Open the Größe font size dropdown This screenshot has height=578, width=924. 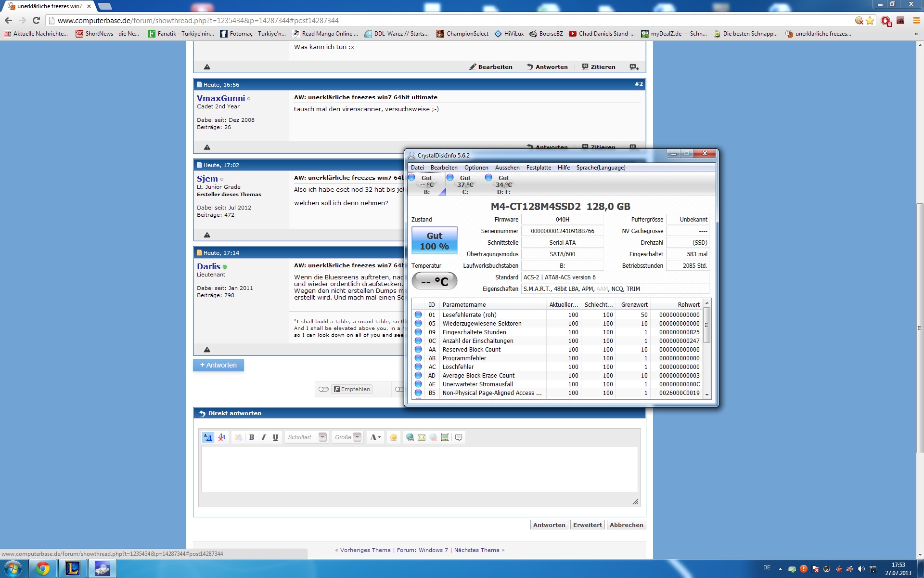coord(357,437)
